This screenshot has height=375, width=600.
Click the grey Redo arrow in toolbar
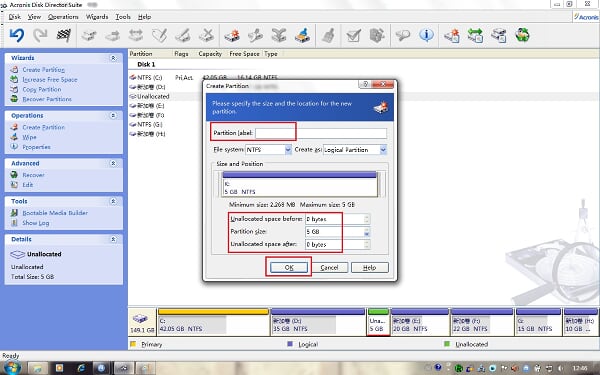point(40,35)
